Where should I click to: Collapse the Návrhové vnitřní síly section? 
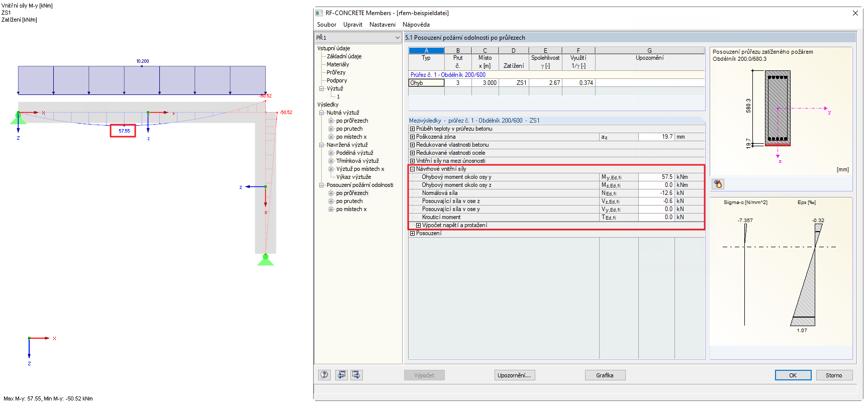coord(412,169)
